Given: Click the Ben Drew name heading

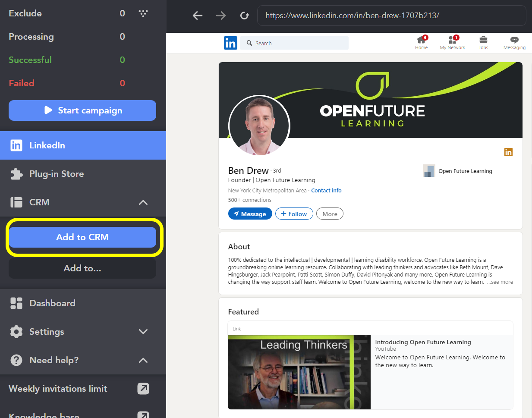Looking at the screenshot, I should coord(248,170).
